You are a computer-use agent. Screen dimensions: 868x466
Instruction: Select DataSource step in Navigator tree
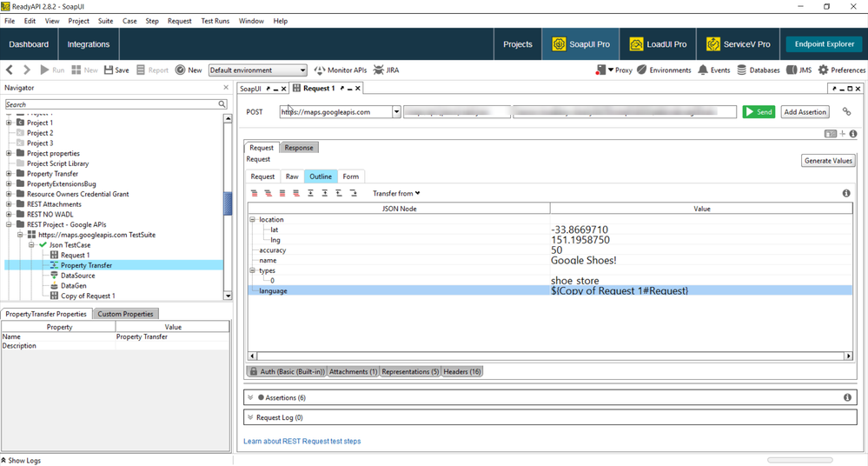click(x=77, y=276)
